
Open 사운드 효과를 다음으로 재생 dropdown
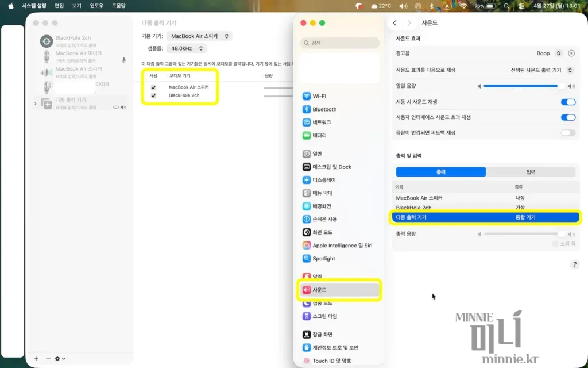coord(541,70)
